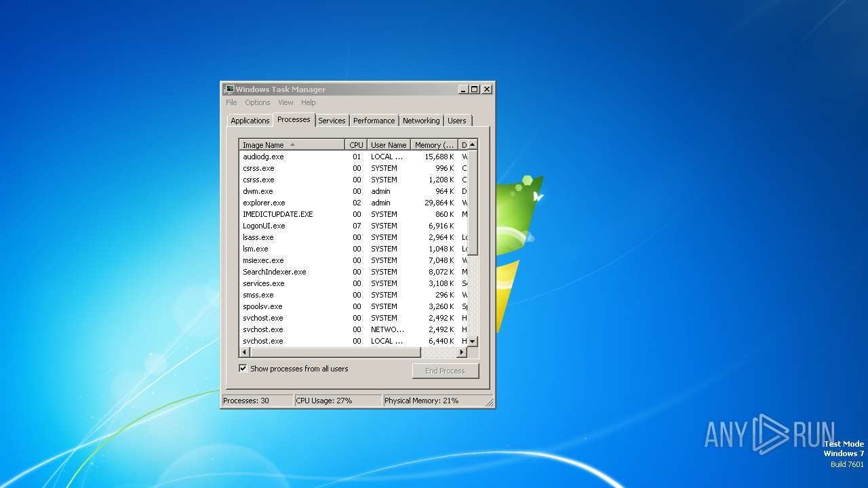Click the horizontal scrollbar right arrow
The width and height of the screenshot is (868, 488).
pos(462,352)
